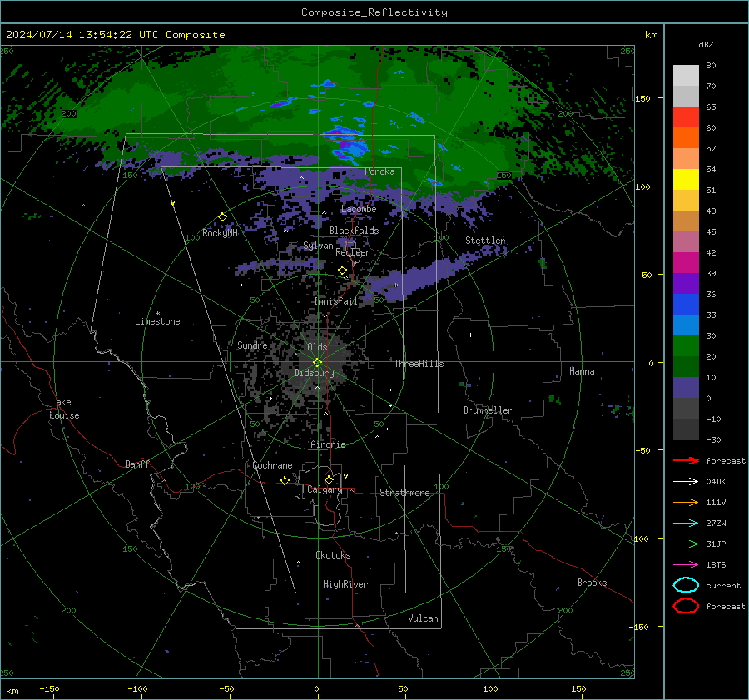Click the yellow diamond marker near Cochrane

285,480
